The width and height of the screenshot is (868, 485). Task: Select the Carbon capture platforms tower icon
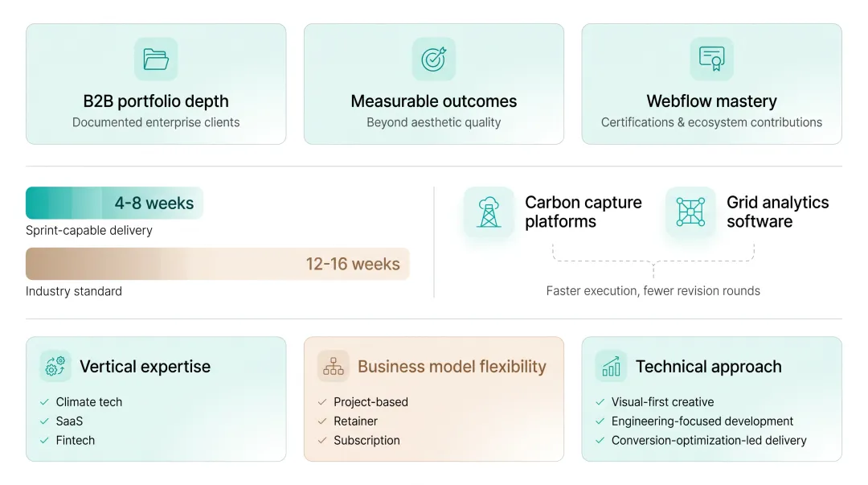point(489,212)
